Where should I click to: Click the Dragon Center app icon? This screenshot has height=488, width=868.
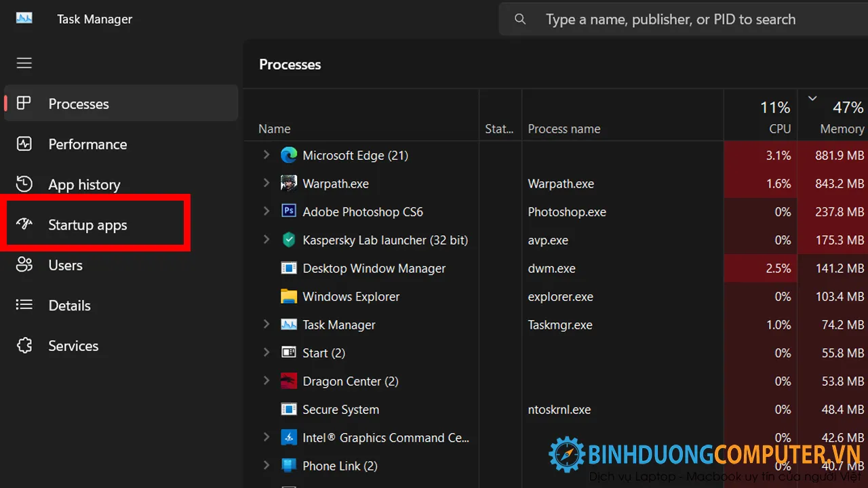click(289, 382)
